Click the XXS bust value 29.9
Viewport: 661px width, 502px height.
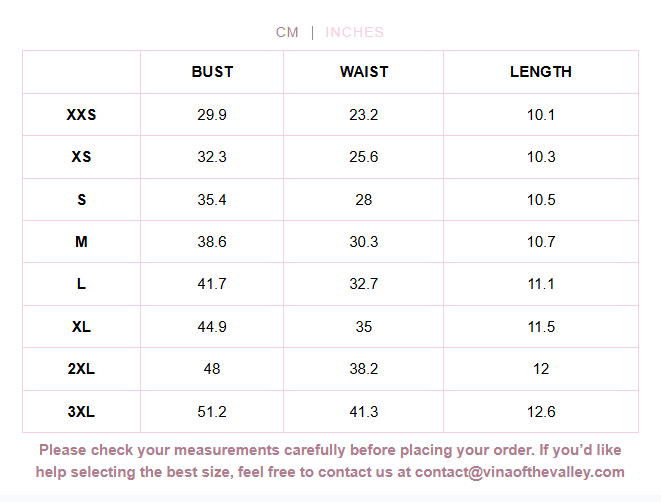pos(212,115)
